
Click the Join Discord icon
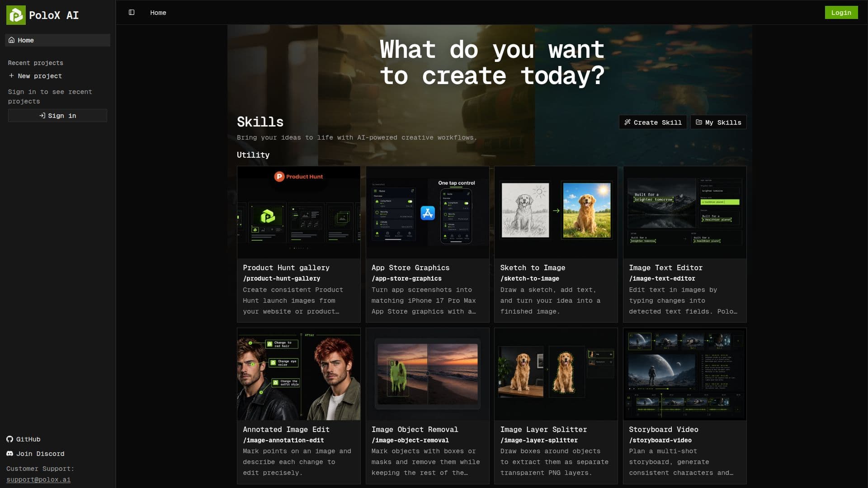click(9, 454)
